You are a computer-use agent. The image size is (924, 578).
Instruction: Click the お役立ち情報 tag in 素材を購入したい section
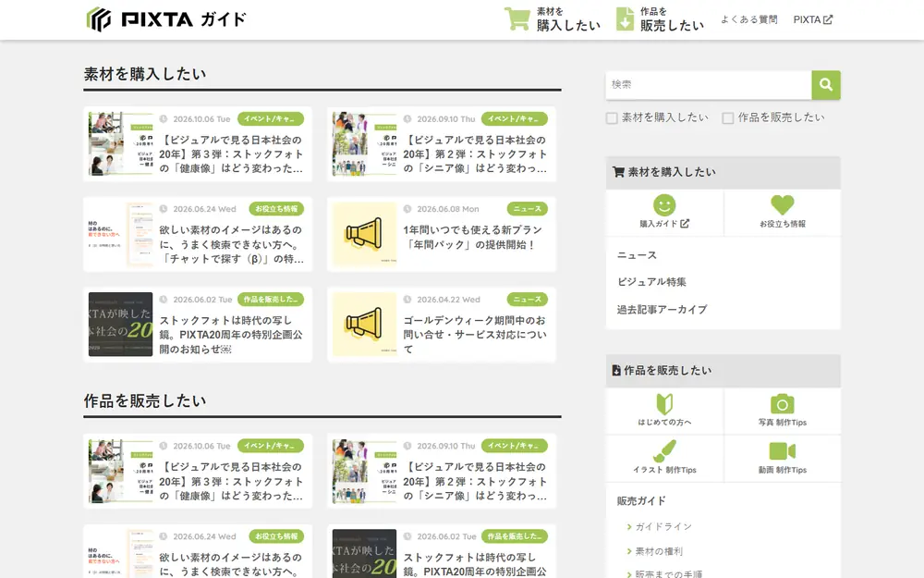pos(276,209)
